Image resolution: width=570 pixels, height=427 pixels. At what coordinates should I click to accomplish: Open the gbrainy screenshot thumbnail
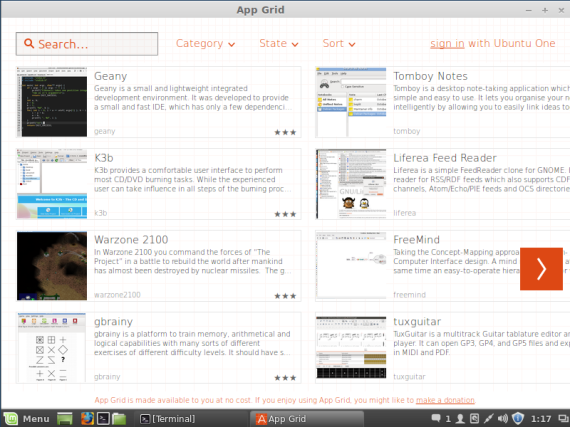tap(52, 347)
